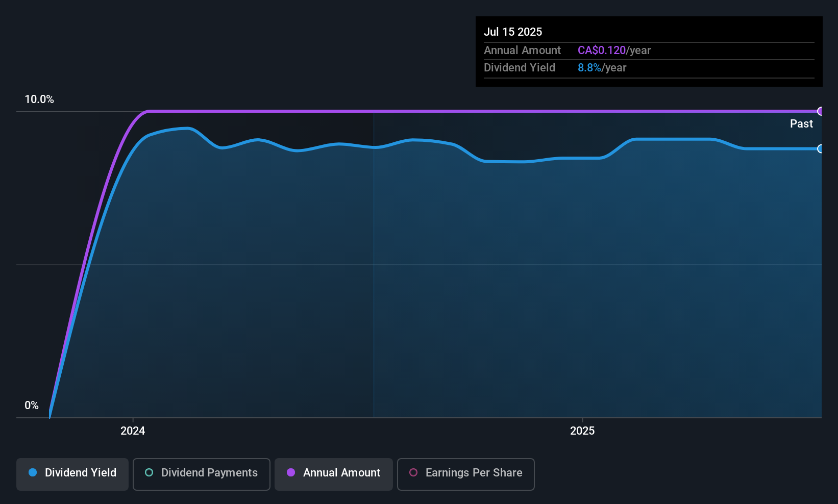Click the 2025 x-axis label

pos(582,431)
